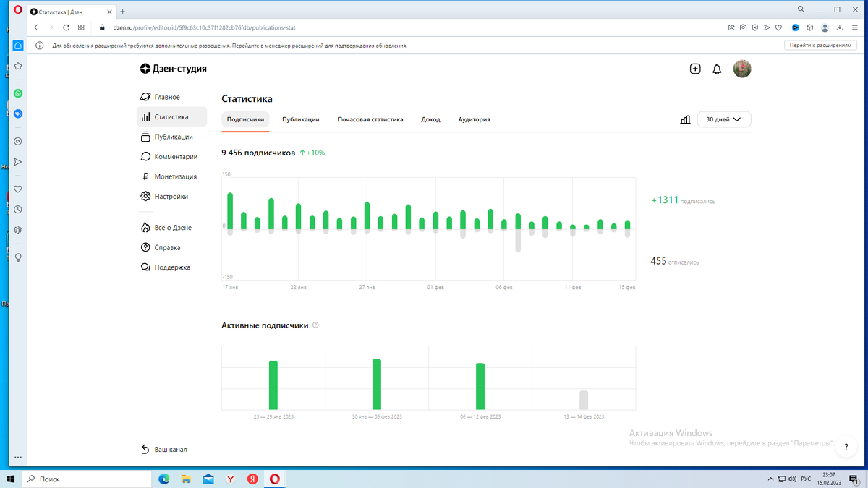
Task: Click the browser back arrow
Action: (36, 27)
